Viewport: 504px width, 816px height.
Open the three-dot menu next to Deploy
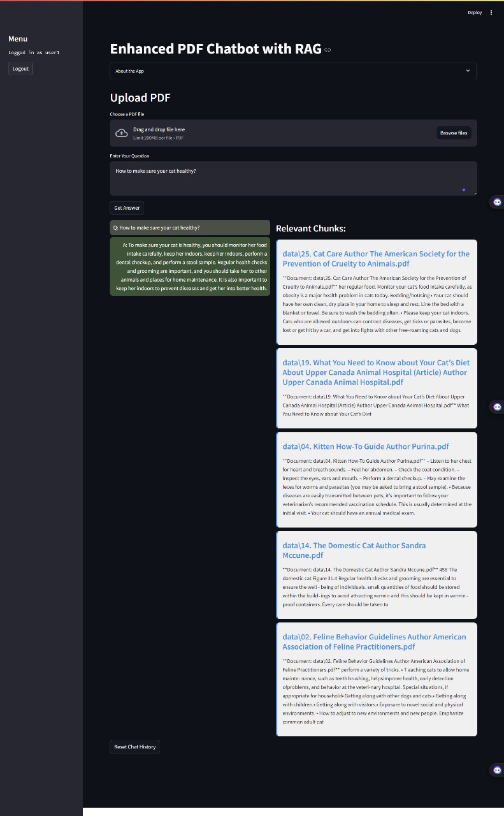(491, 13)
